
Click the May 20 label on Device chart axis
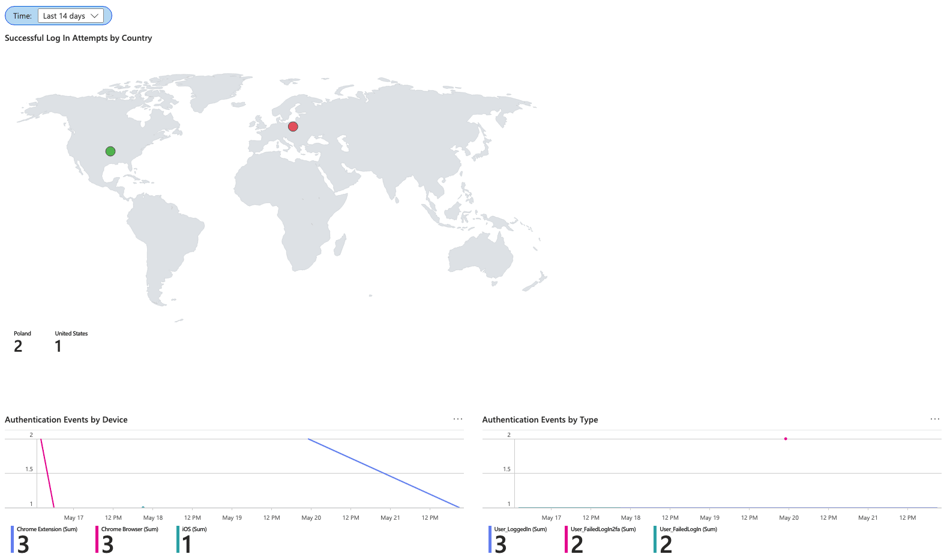coord(311,517)
